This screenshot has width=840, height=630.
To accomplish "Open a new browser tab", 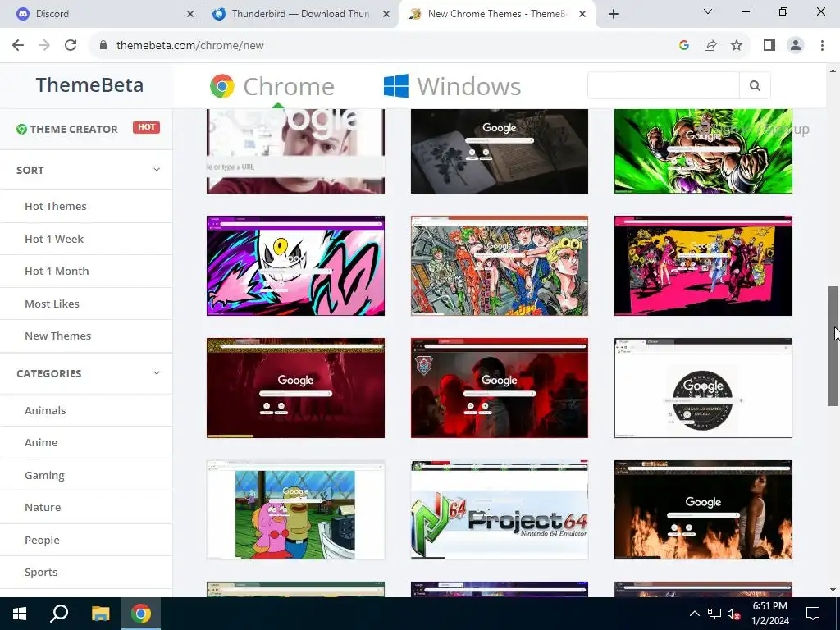I will pyautogui.click(x=614, y=14).
